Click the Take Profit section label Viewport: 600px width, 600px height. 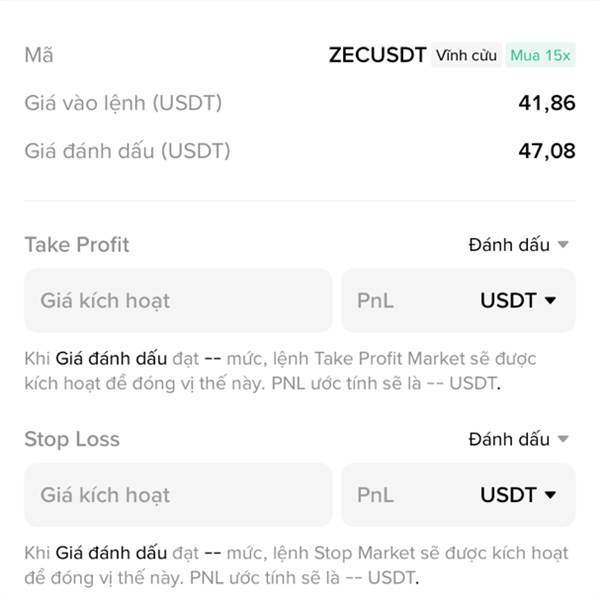coord(77,245)
